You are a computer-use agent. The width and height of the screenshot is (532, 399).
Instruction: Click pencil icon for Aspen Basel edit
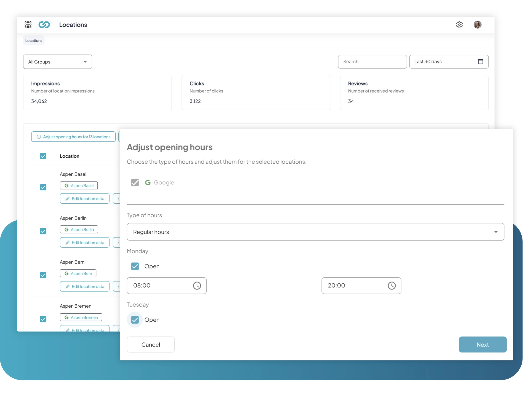(x=68, y=199)
